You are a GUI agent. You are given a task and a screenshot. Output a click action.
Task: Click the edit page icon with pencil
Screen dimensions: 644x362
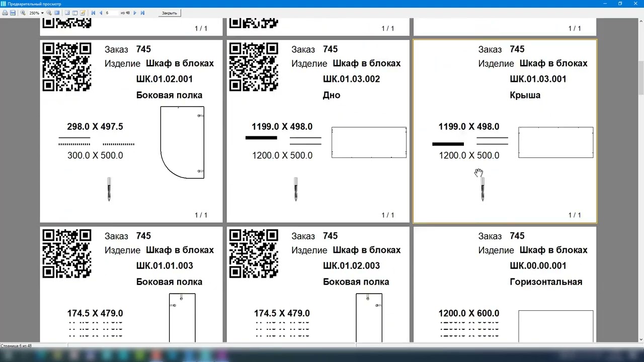pos(83,13)
